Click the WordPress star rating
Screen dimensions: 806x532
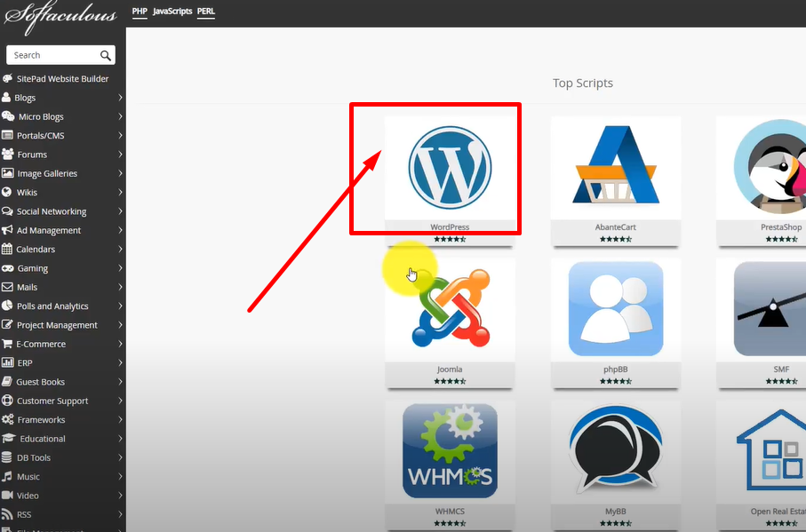pyautogui.click(x=450, y=239)
